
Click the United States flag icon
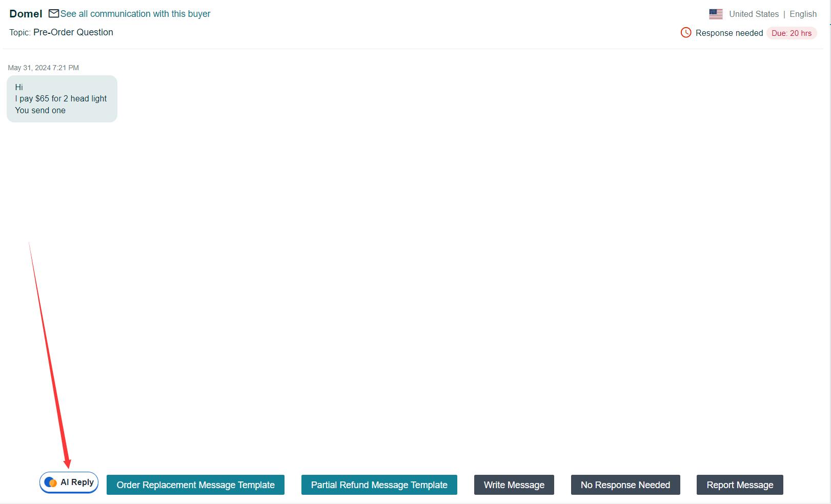[716, 14]
